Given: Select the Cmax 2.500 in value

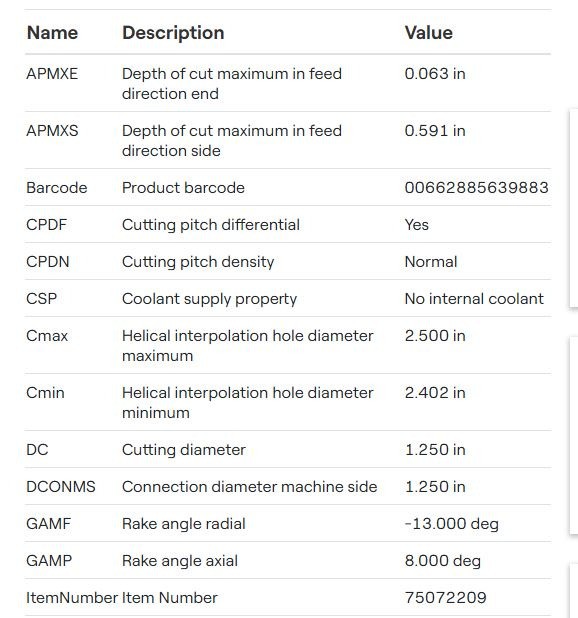Looking at the screenshot, I should tap(435, 336).
